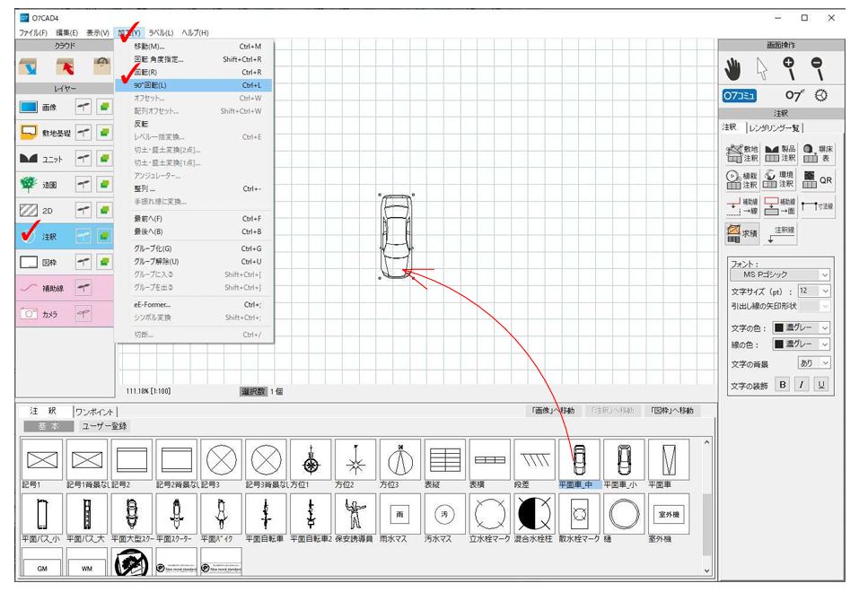Open the 文字の色 dropdown
868x592 pixels.
coord(801,327)
